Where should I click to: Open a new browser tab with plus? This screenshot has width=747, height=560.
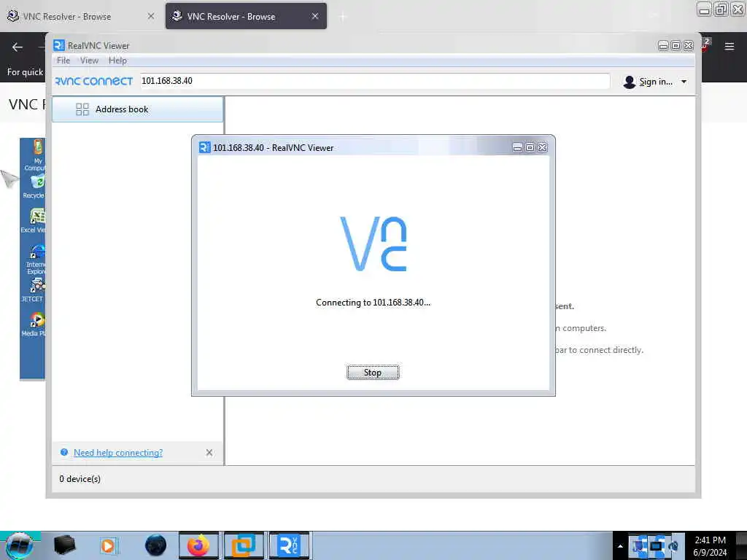coord(343,17)
